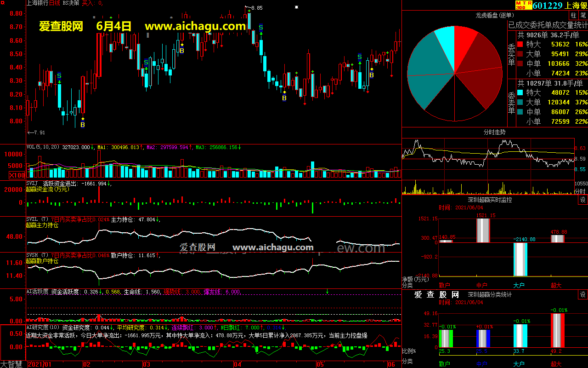Image resolution: width=588 pixels, height=368 pixels.
Task: Click the latest B buy marker near June
Action: click(372, 75)
